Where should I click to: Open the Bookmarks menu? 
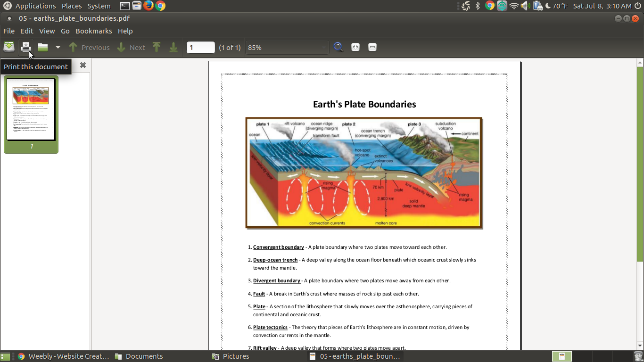(x=94, y=31)
